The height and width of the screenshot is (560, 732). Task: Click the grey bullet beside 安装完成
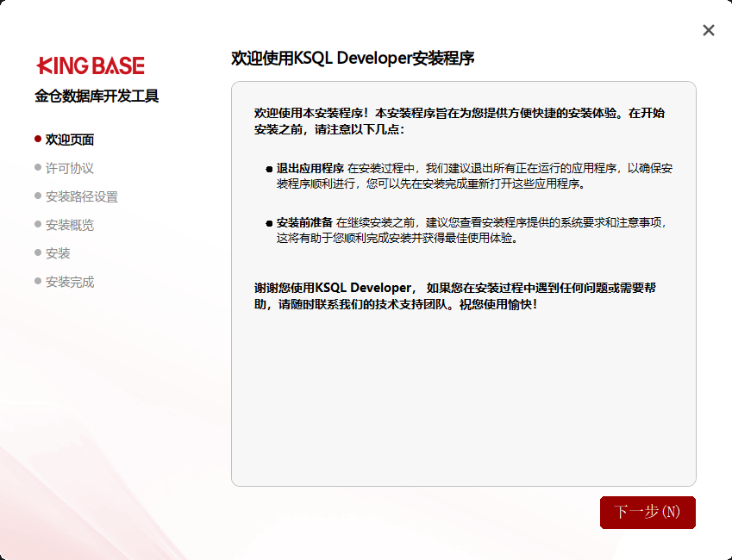pos(38,281)
